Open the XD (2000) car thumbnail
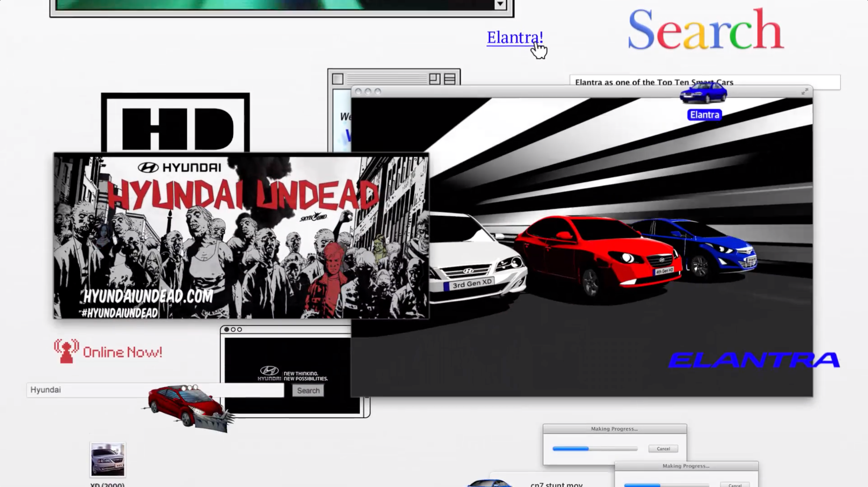This screenshot has height=487, width=868. pos(108,459)
